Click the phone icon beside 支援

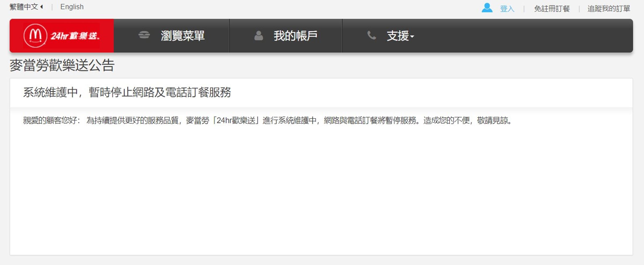pos(372,35)
